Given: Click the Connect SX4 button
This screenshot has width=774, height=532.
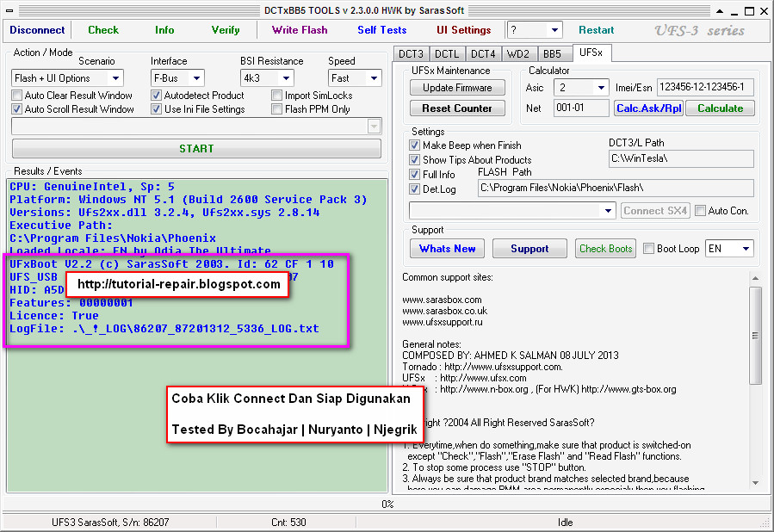Looking at the screenshot, I should pos(655,211).
